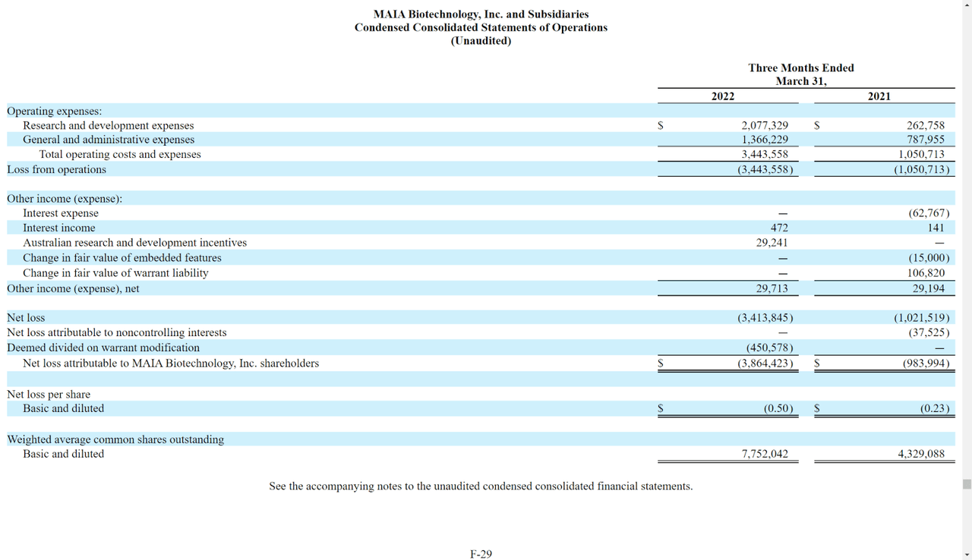Viewport: 972px width, 560px height.
Task: Click the value 4,329,088
Action: 921,454
